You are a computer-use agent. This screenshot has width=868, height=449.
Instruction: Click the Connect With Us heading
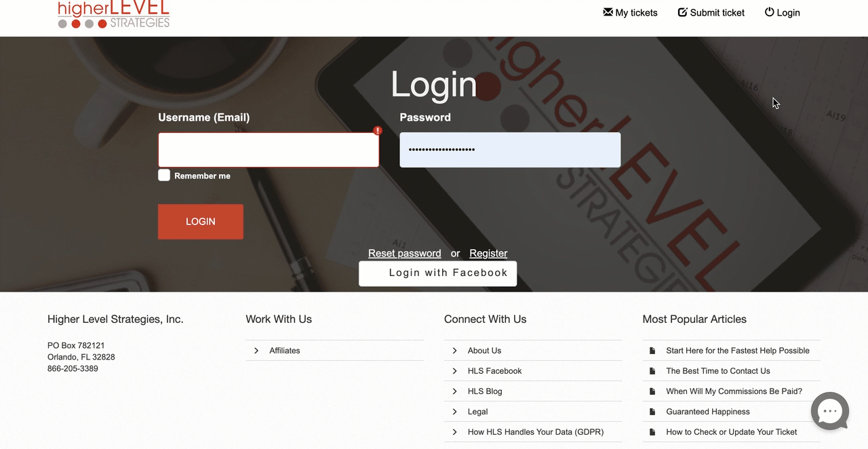(486, 319)
